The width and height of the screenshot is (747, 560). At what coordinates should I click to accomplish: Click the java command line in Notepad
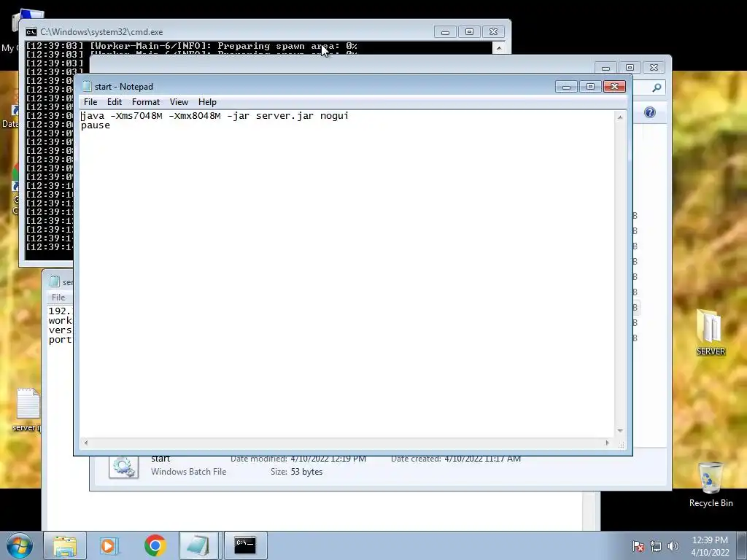(214, 116)
